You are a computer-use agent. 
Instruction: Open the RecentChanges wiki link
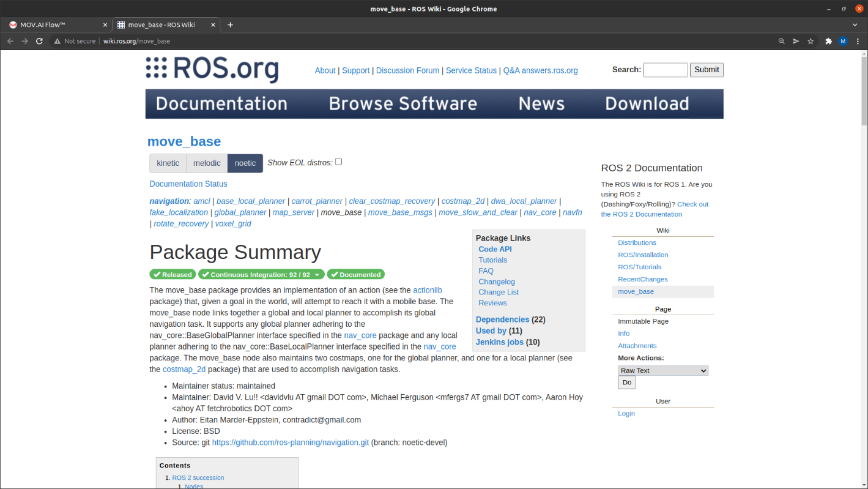(642, 279)
